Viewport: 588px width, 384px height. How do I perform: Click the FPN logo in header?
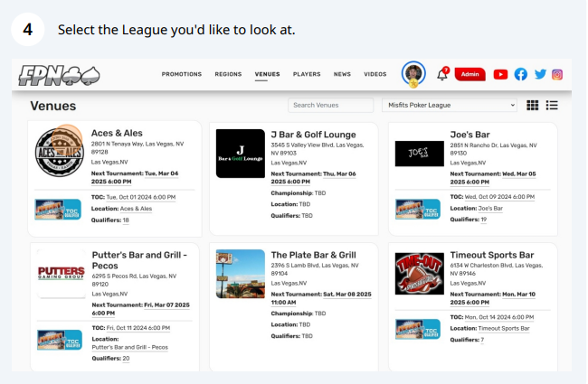coord(59,75)
